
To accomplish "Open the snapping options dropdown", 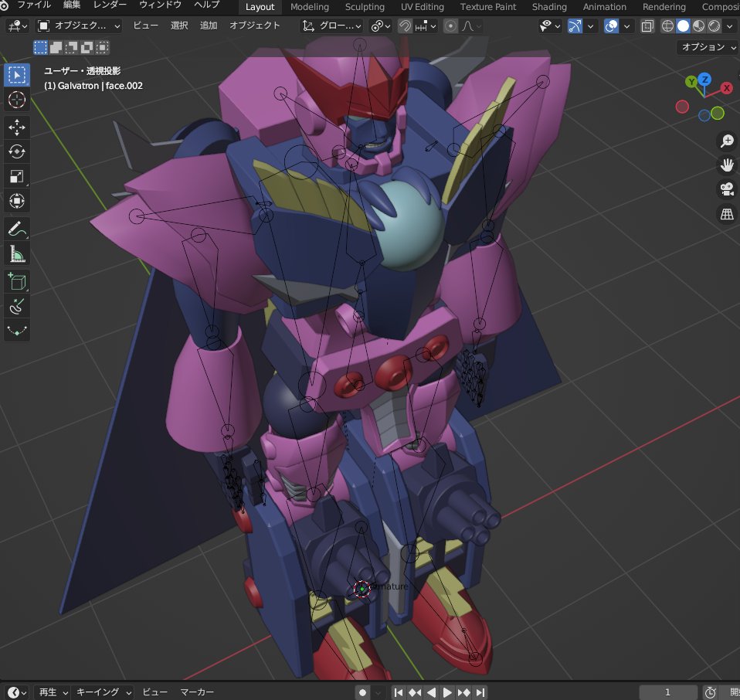I will click(x=426, y=26).
